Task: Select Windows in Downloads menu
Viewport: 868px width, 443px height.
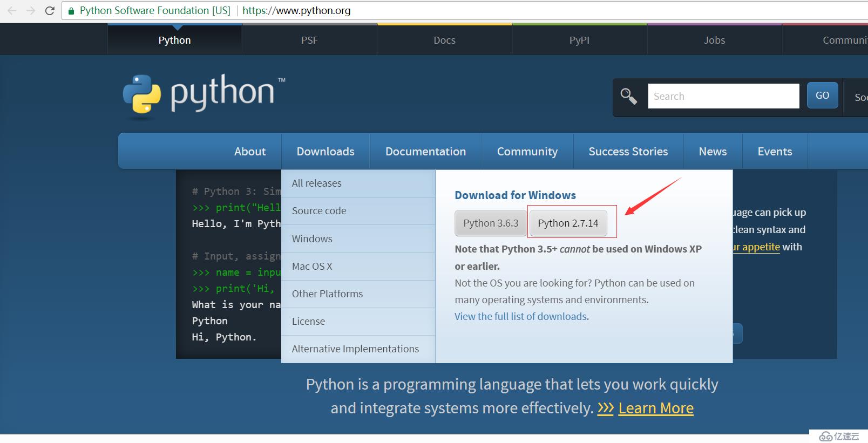Action: [x=358, y=238]
